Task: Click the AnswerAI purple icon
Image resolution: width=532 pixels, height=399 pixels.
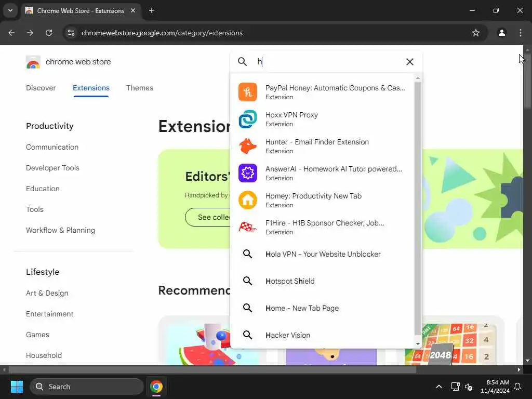Action: coord(248,173)
